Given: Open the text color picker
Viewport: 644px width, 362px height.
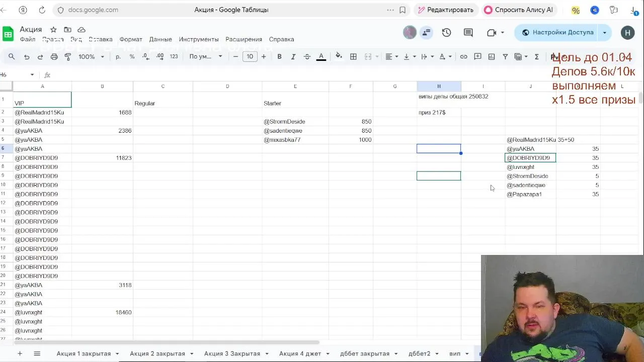Looking at the screenshot, I should click(x=321, y=57).
